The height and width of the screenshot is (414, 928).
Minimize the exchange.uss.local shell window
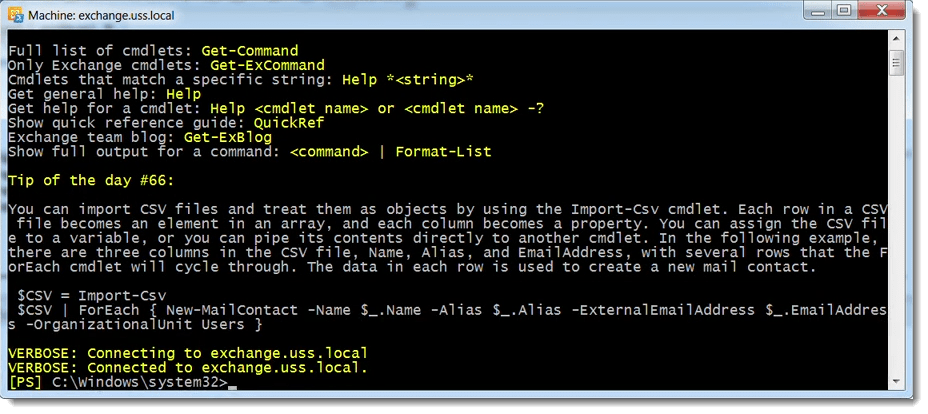click(817, 11)
